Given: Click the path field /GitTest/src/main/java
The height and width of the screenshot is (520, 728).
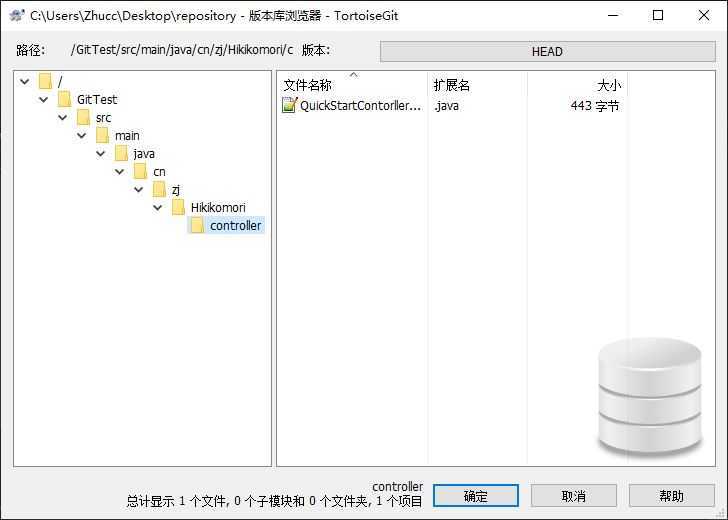Looking at the screenshot, I should tap(182, 50).
